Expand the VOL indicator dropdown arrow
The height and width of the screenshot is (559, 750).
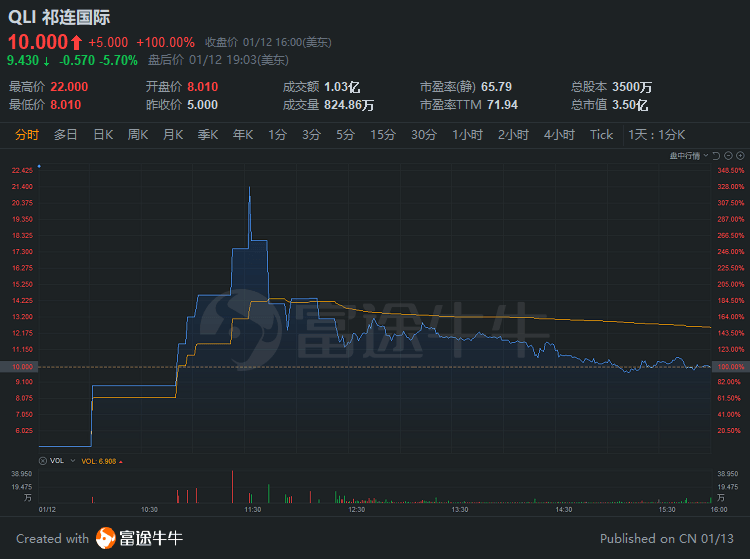(x=73, y=461)
